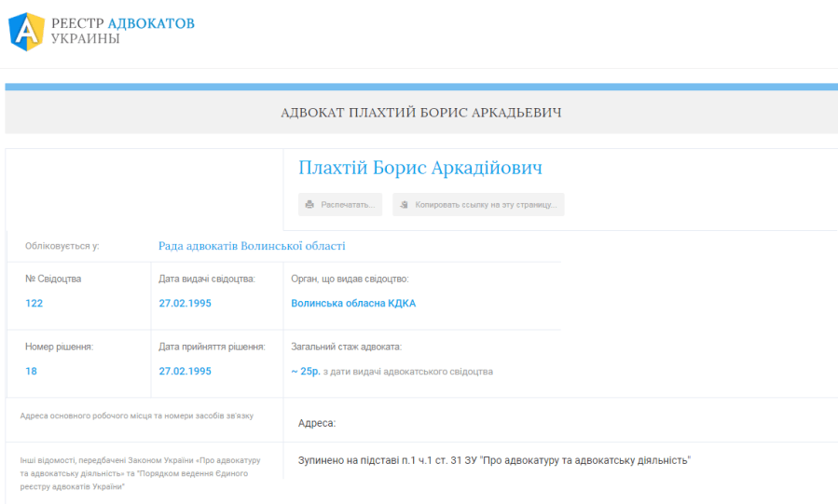Click decision number 18
The width and height of the screenshot is (838, 504).
[31, 371]
